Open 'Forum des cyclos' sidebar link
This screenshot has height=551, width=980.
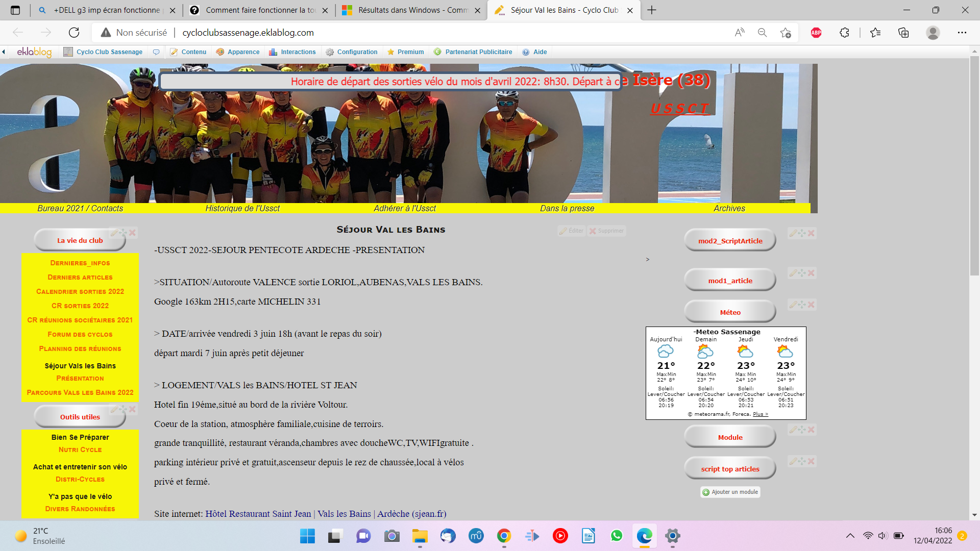click(80, 334)
